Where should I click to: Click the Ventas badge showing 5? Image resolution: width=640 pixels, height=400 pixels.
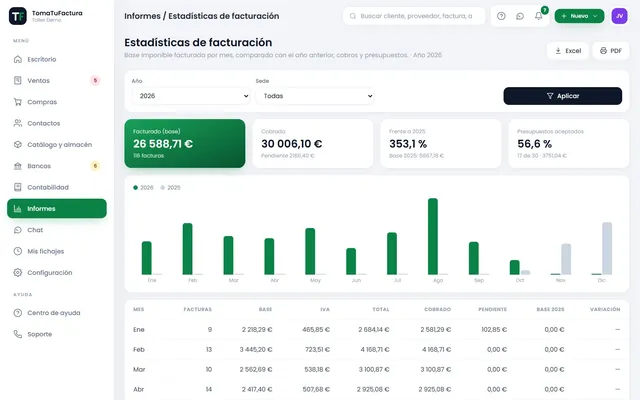pos(95,80)
